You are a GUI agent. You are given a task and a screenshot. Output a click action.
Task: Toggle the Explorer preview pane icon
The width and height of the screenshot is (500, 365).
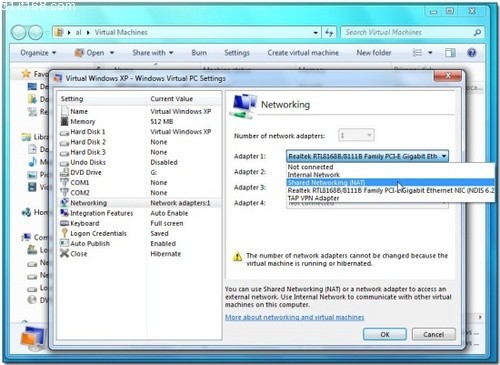pos(450,53)
